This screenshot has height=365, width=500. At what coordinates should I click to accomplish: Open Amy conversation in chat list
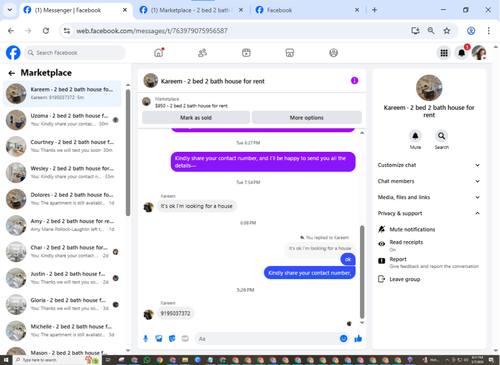pyautogui.click(x=63, y=225)
